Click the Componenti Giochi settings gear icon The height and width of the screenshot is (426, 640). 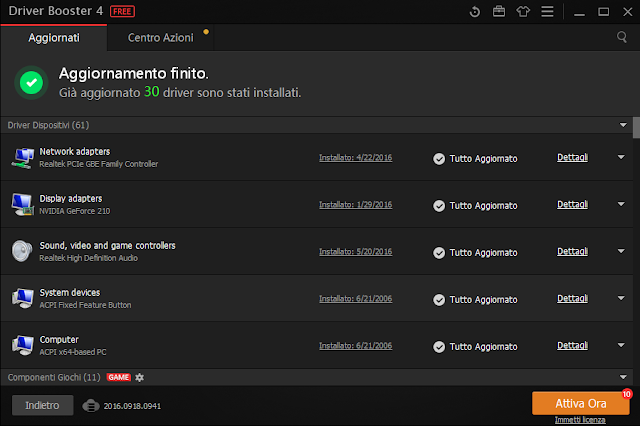[140, 377]
